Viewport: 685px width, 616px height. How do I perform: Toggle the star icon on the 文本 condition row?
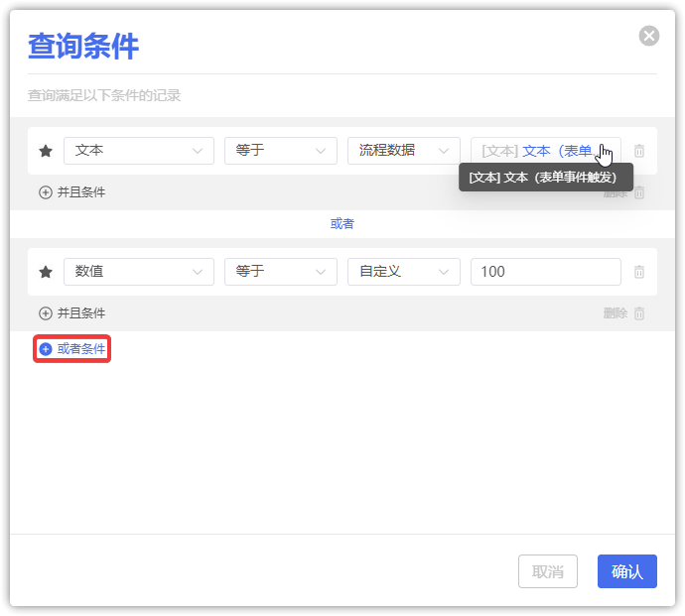point(45,151)
